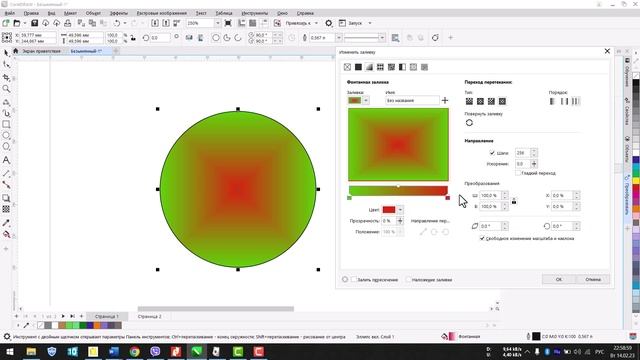Enable the Залить пересечение checkbox
The width and height of the screenshot is (640, 360).
click(x=354, y=280)
